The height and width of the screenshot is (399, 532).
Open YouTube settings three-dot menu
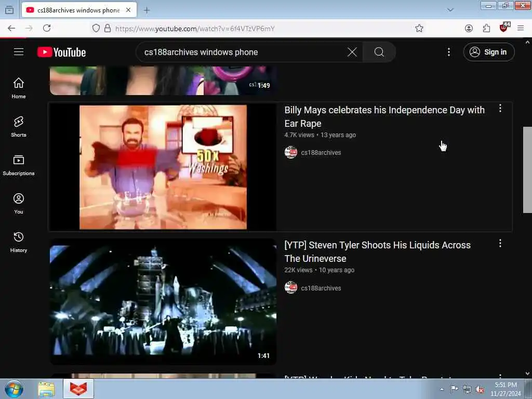coord(448,52)
